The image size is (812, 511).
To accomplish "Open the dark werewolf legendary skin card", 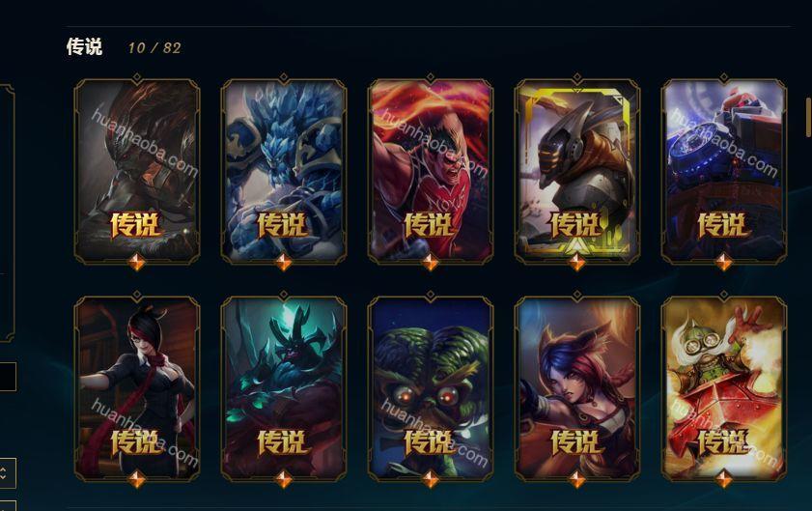I will tap(137, 171).
